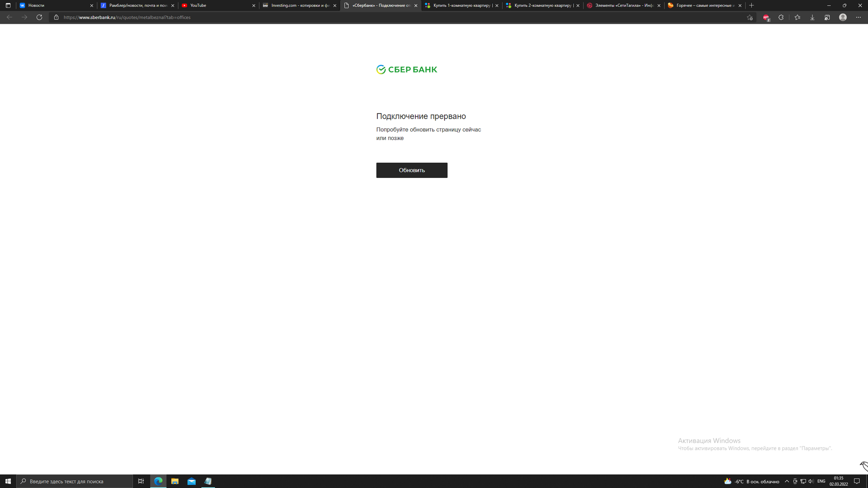
Task: Open a new tab with plus
Action: pyautogui.click(x=751, y=6)
